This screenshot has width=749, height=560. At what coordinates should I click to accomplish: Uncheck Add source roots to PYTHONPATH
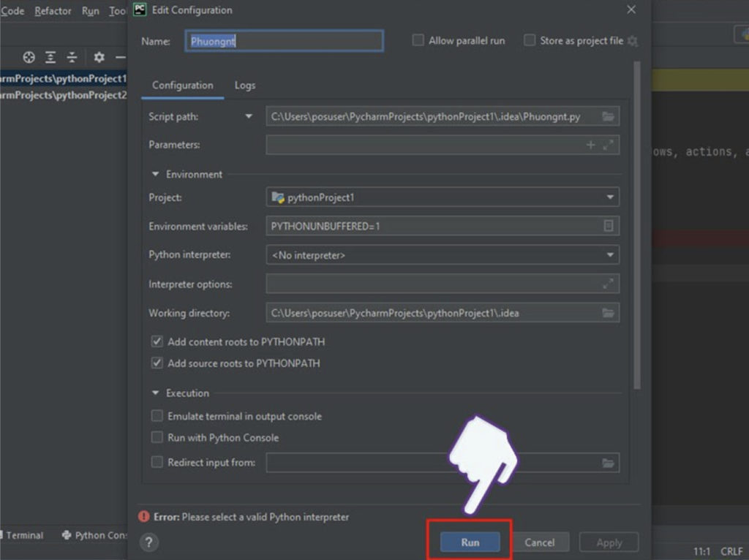click(157, 363)
